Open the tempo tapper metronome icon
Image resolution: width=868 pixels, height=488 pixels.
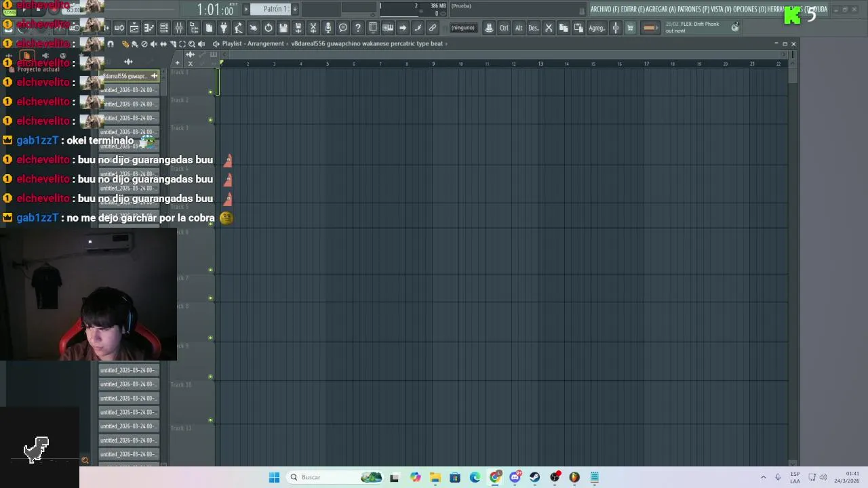pos(239,28)
